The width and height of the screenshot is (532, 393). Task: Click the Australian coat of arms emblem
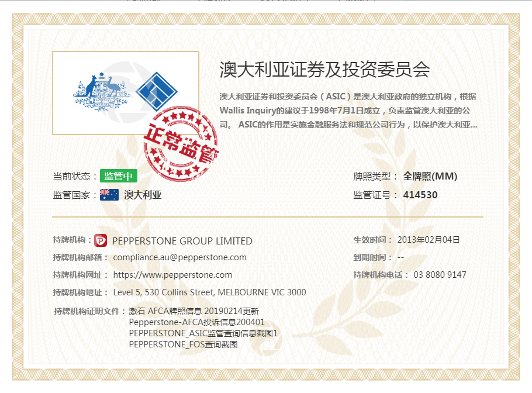tap(100, 92)
